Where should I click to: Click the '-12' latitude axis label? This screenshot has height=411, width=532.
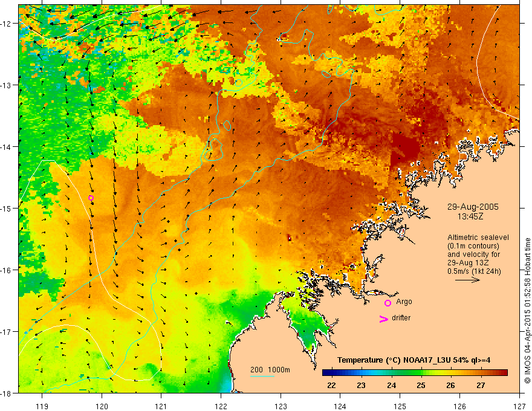click(x=7, y=24)
